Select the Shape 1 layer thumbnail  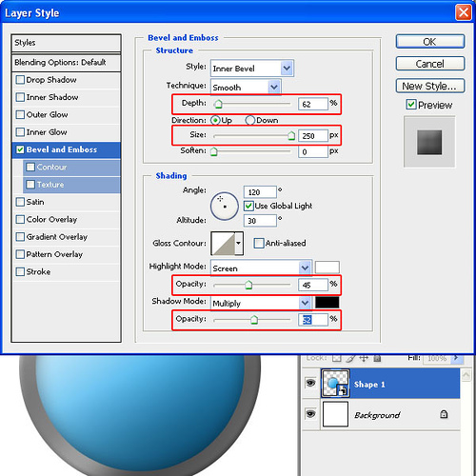pos(335,383)
